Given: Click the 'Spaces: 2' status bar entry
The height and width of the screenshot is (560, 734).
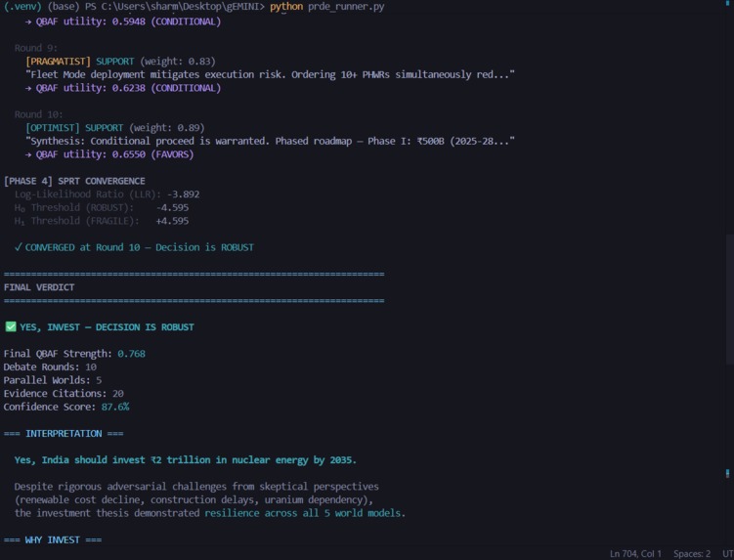Looking at the screenshot, I should point(692,553).
